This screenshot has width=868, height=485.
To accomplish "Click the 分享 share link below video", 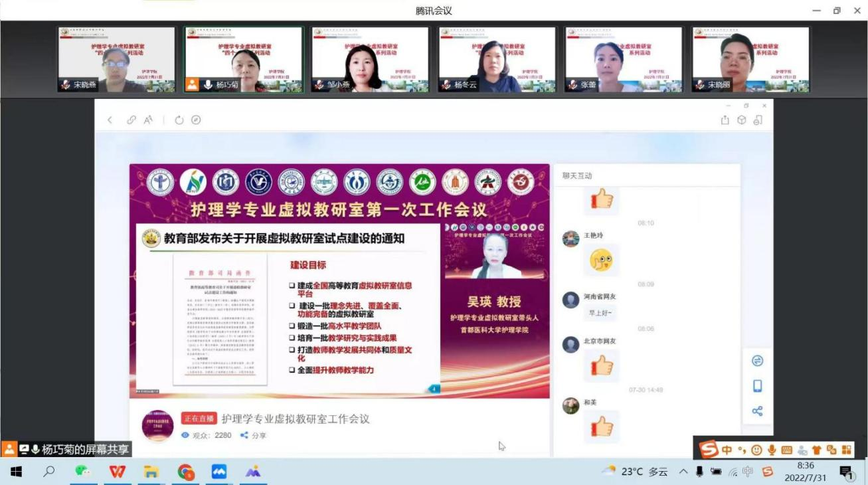I will pos(254,435).
